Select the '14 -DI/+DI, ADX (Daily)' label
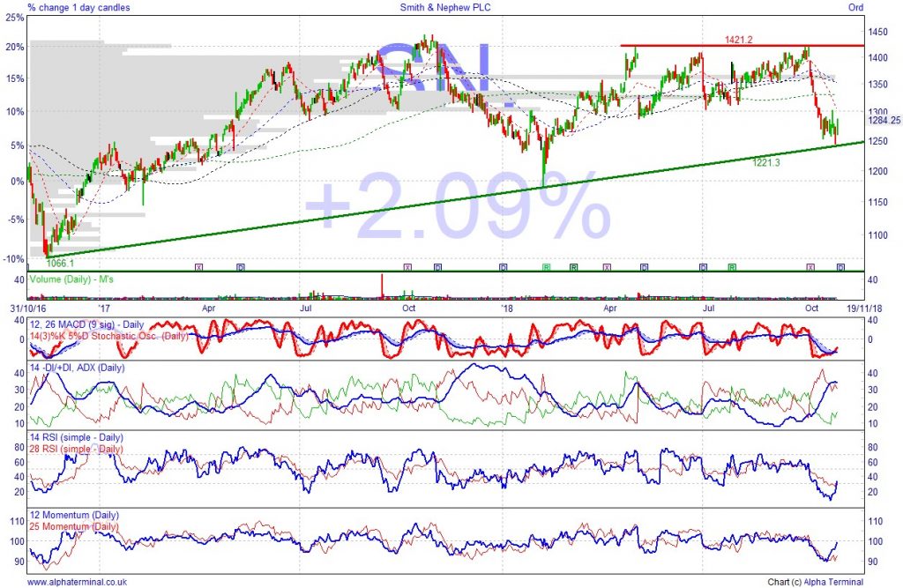The width and height of the screenshot is (903, 588). click(x=77, y=368)
